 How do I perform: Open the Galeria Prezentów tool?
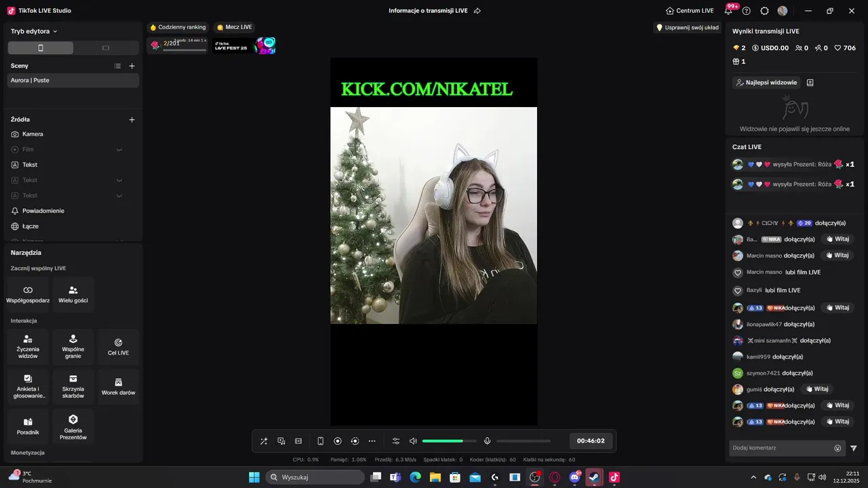[73, 426]
